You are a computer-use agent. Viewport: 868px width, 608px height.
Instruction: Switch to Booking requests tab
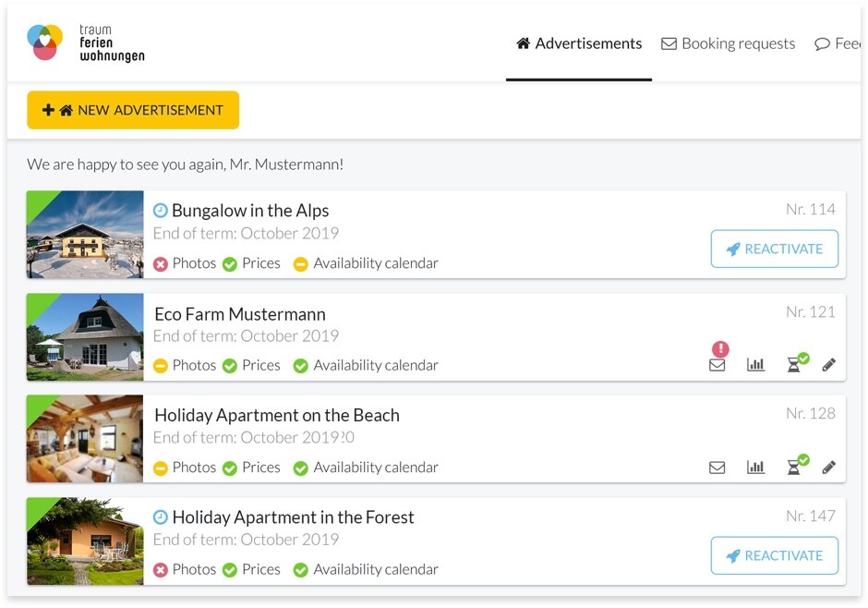pyautogui.click(x=728, y=43)
